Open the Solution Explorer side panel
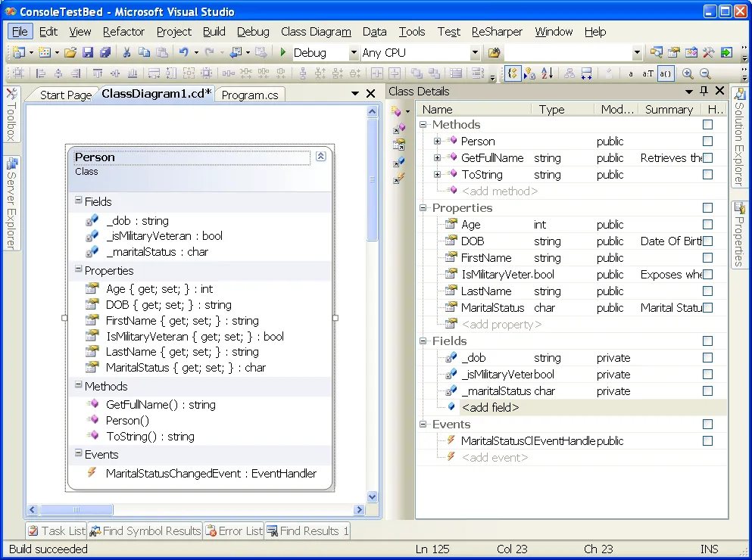The width and height of the screenshot is (752, 560). click(739, 137)
